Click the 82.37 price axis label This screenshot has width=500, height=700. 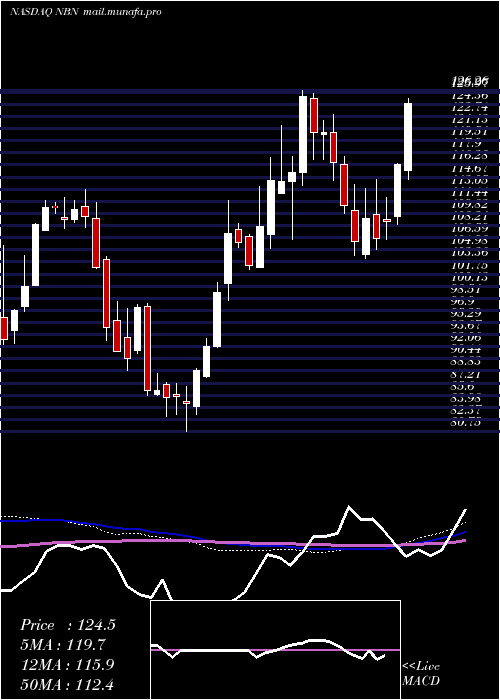coord(467,410)
